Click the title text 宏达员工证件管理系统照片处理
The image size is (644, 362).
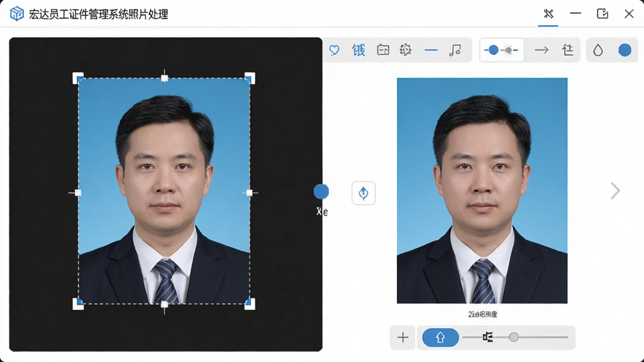point(99,14)
